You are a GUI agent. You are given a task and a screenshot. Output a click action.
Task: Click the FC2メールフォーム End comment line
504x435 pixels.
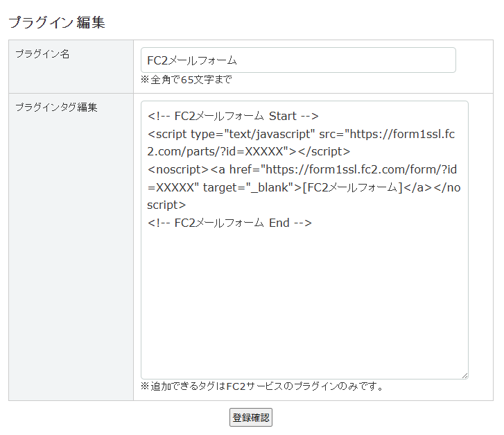point(229,223)
